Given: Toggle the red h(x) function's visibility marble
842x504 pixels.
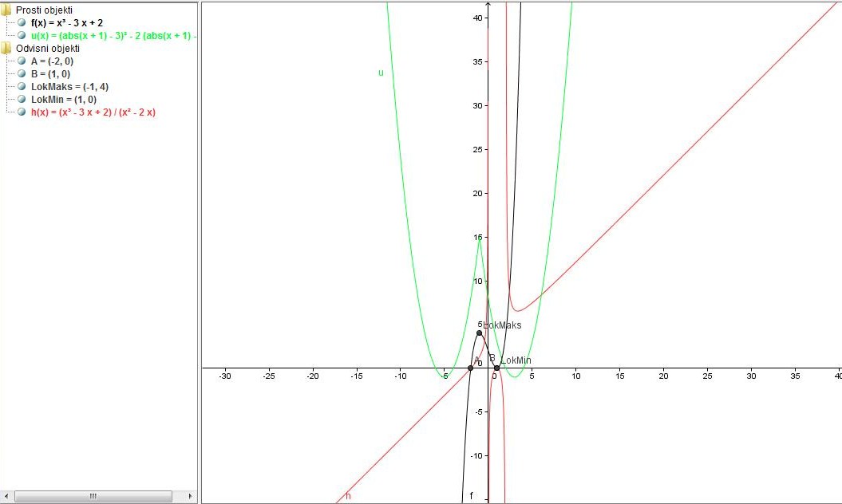Looking at the screenshot, I should pyautogui.click(x=21, y=112).
